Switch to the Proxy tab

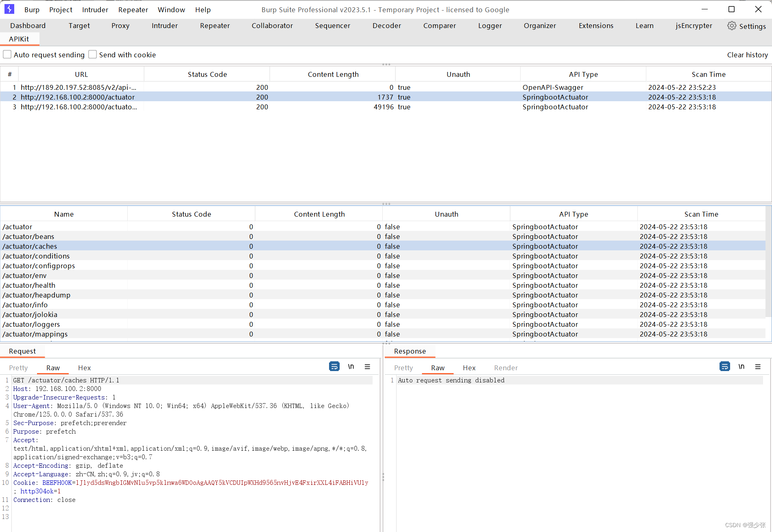[x=120, y=26]
